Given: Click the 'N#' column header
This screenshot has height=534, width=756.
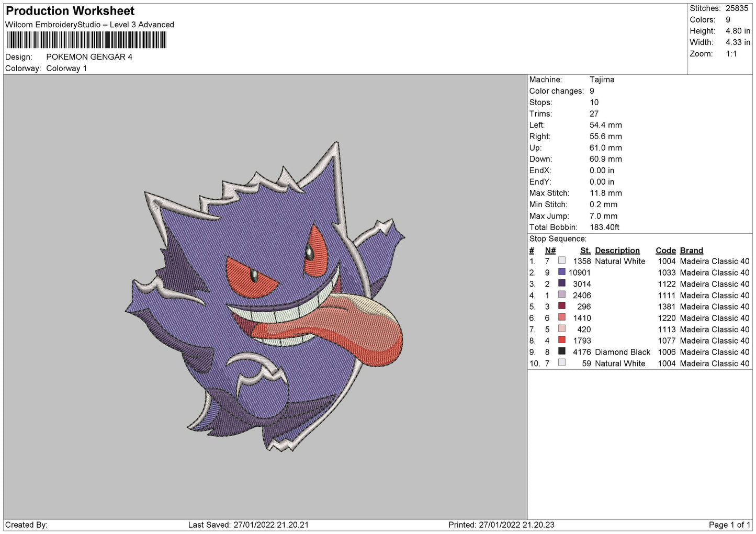Looking at the screenshot, I should [x=550, y=251].
